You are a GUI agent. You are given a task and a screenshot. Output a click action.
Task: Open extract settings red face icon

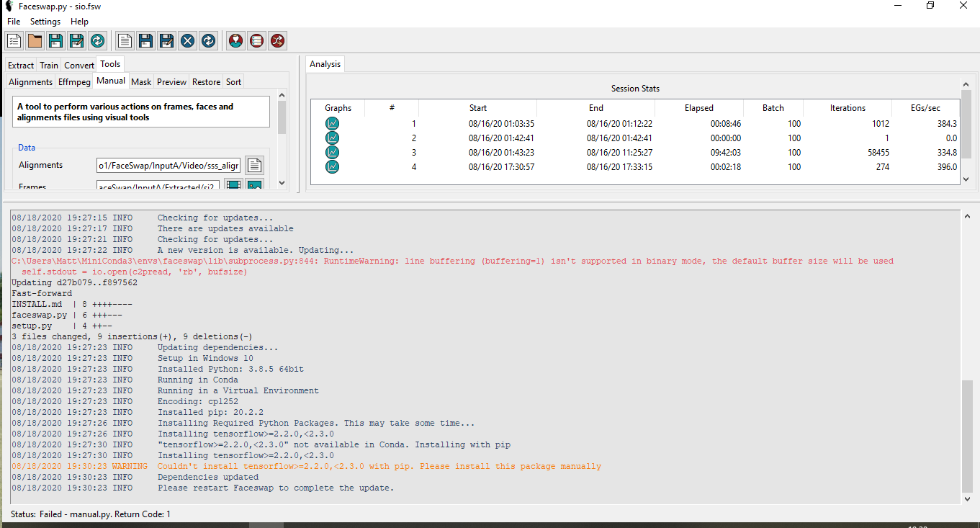click(x=235, y=41)
